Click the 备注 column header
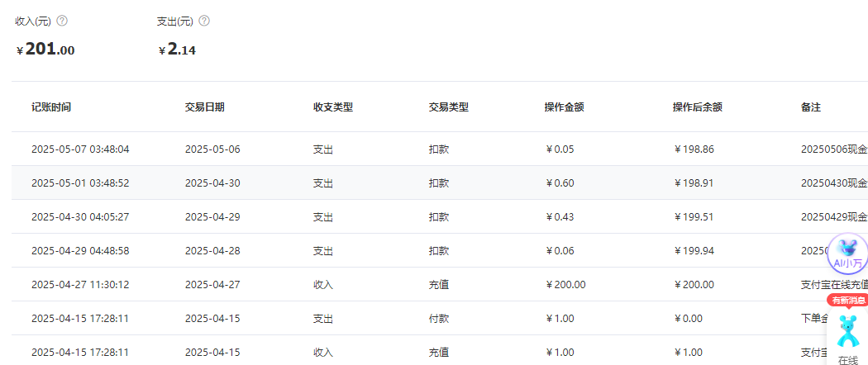868x365 pixels. click(x=810, y=107)
